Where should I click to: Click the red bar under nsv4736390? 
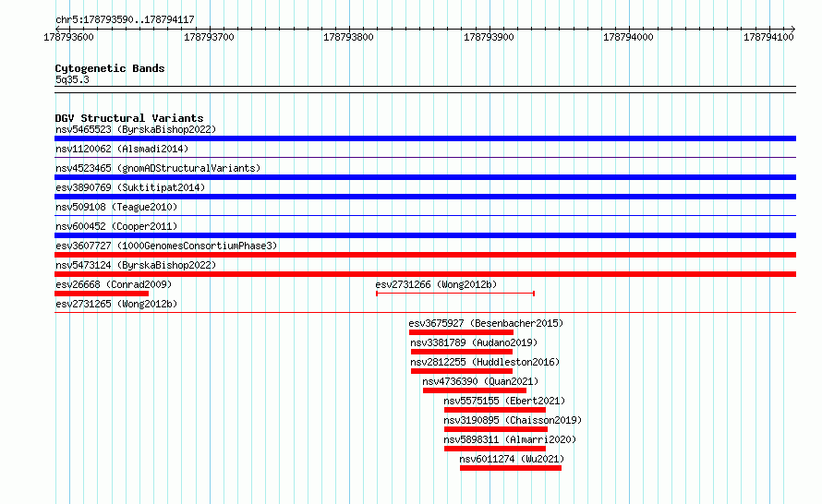(475, 390)
